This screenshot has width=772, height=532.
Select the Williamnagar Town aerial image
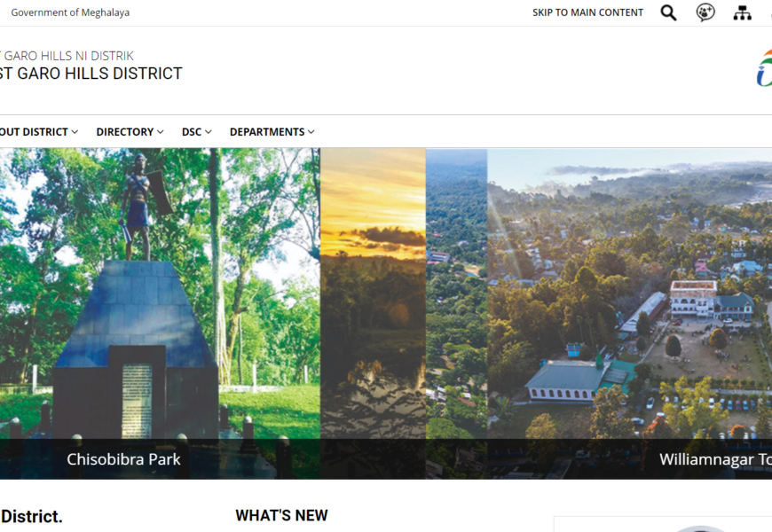629,293
